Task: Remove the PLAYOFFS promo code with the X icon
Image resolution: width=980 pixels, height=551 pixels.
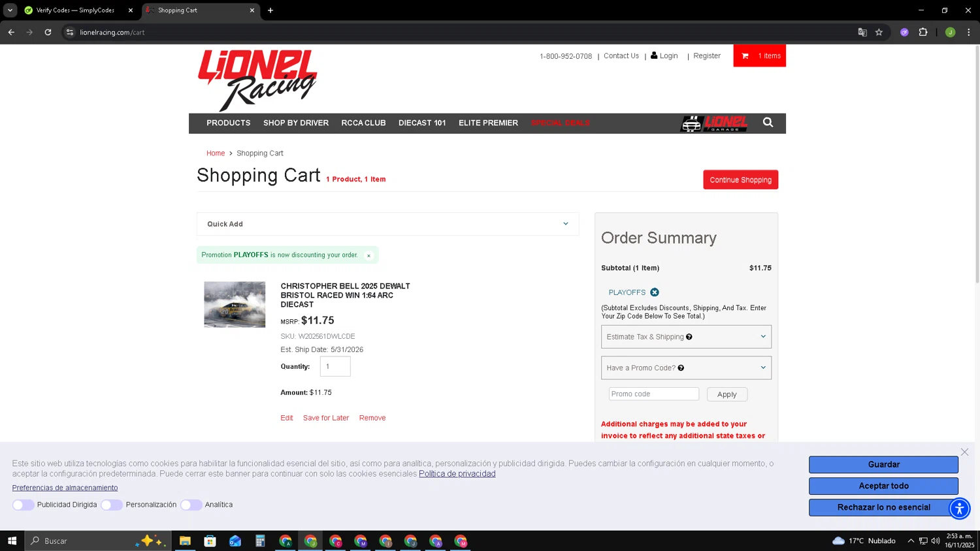Action: [655, 292]
